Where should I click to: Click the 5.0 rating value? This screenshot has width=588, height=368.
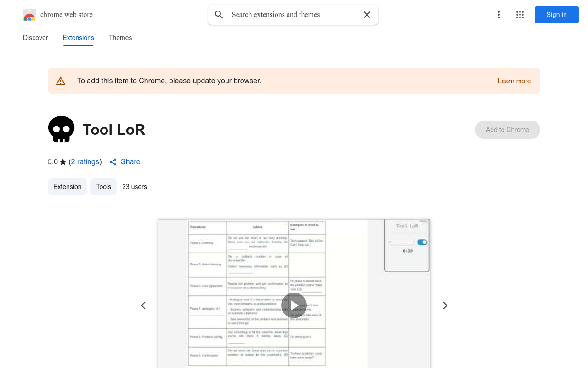pos(53,162)
